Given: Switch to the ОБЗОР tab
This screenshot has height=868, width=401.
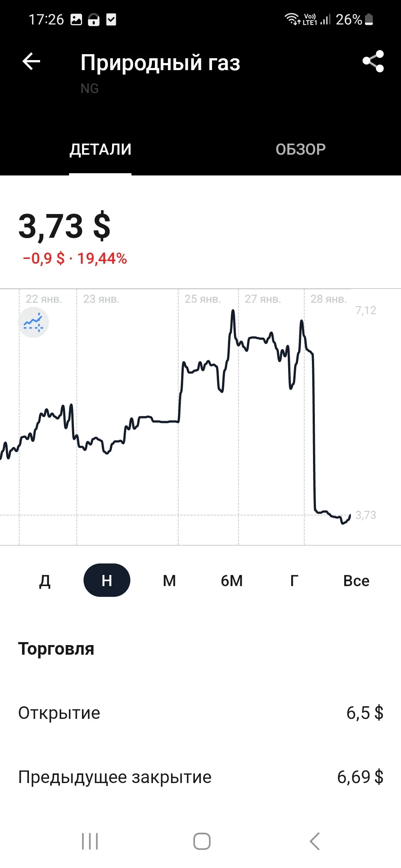Looking at the screenshot, I should (301, 149).
